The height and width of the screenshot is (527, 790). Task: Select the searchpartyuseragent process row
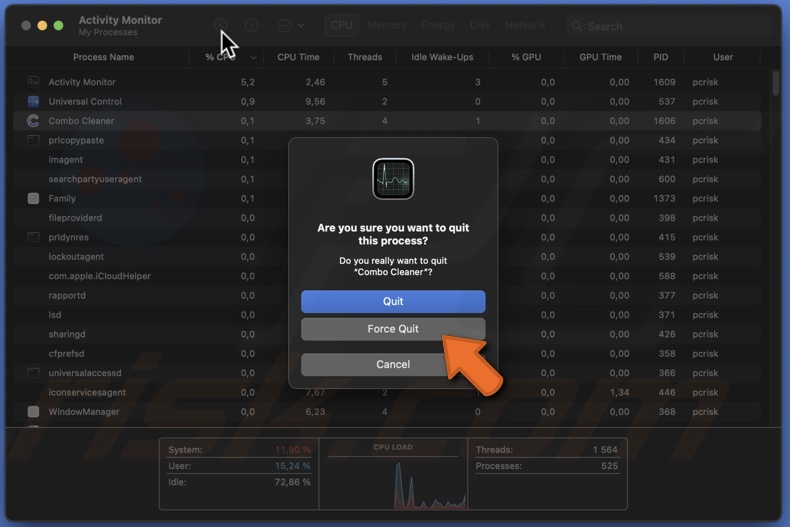point(387,179)
